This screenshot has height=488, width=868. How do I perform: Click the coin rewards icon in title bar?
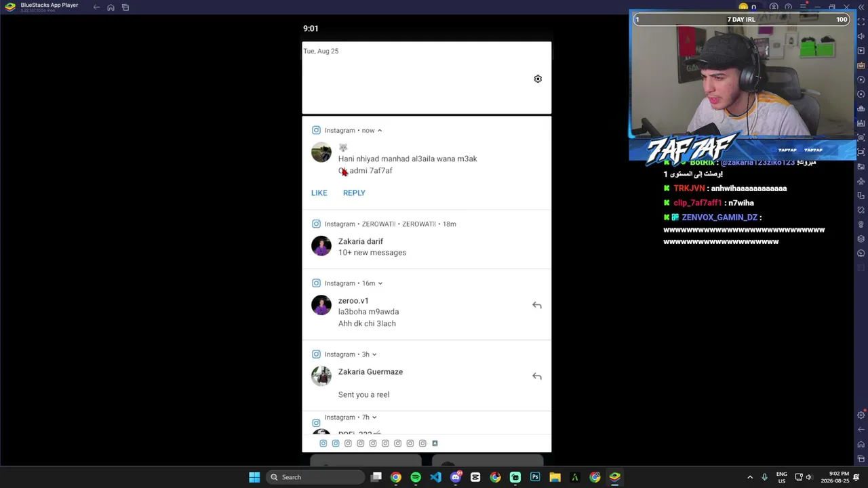(743, 7)
